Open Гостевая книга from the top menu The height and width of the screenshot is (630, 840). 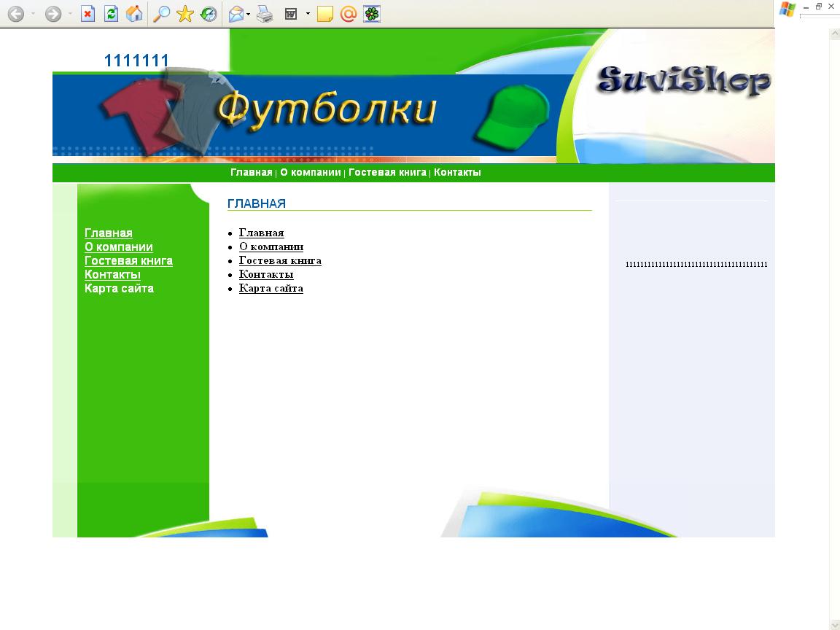coord(387,173)
